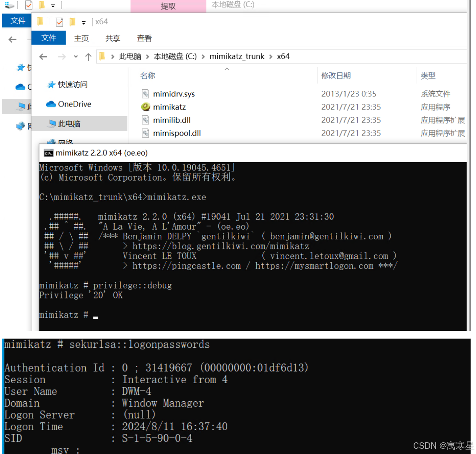
Task: Click network icon in back window sidebar
Action: (21, 125)
